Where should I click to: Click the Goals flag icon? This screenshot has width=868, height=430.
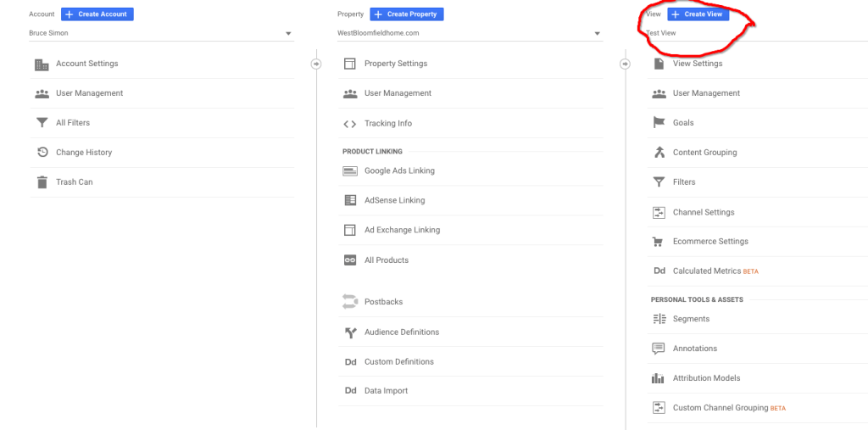(x=659, y=123)
